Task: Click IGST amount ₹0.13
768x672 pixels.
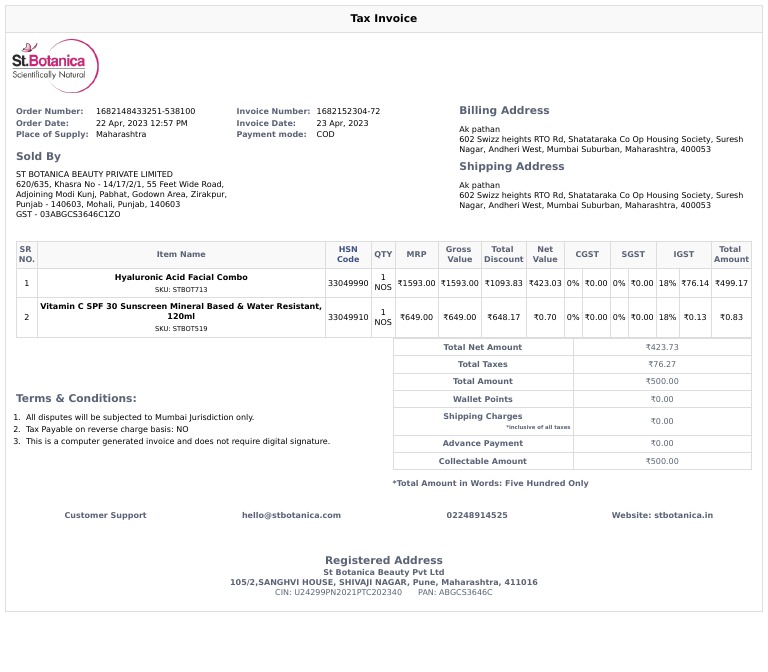Action: coord(695,317)
